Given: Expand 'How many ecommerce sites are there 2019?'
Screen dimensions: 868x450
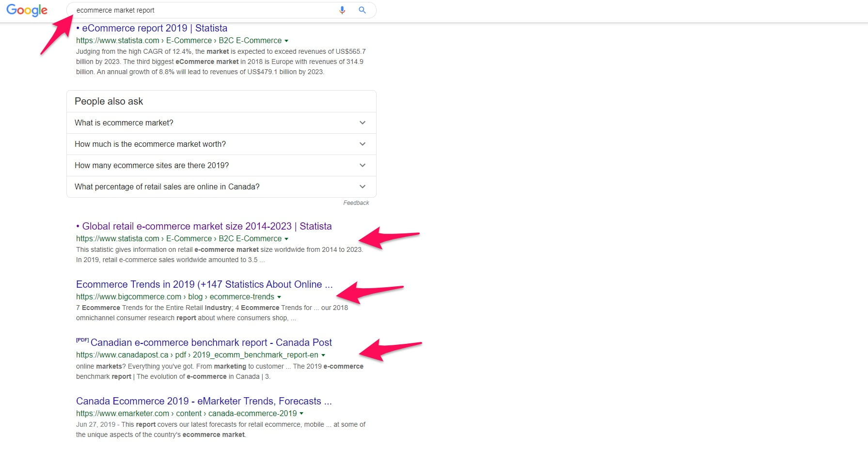Looking at the screenshot, I should [x=221, y=165].
